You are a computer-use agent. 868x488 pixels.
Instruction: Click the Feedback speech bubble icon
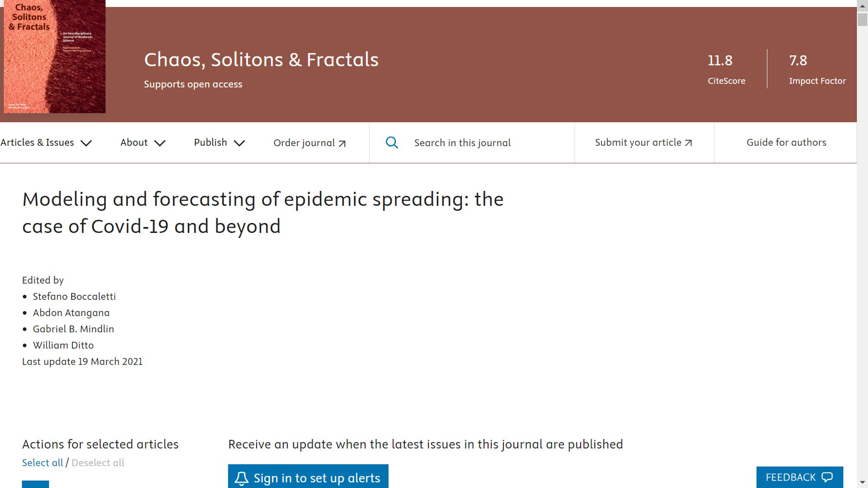pyautogui.click(x=827, y=477)
